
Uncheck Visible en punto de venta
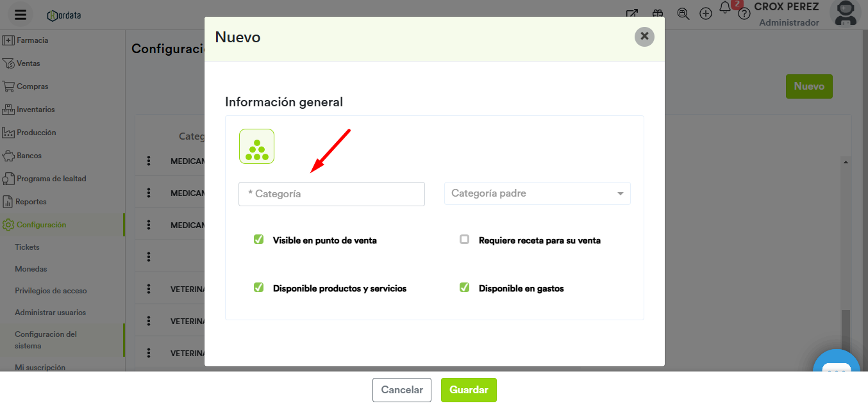tap(259, 240)
